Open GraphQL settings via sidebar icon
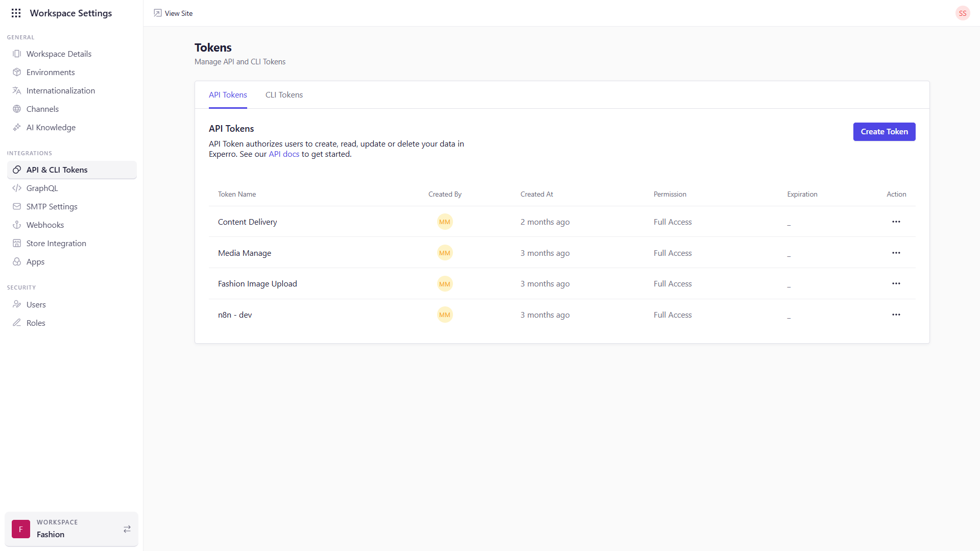Screen dimensions: 980x551 click(x=17, y=188)
